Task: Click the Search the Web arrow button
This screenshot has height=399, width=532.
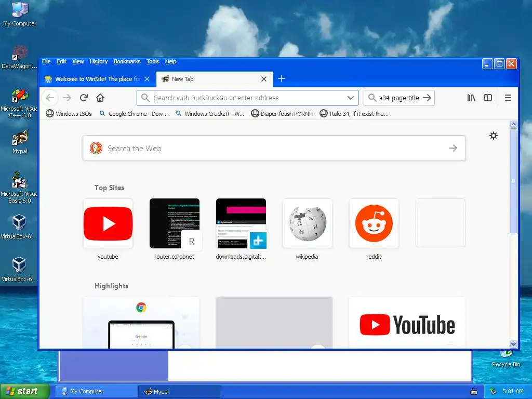Action: point(453,148)
